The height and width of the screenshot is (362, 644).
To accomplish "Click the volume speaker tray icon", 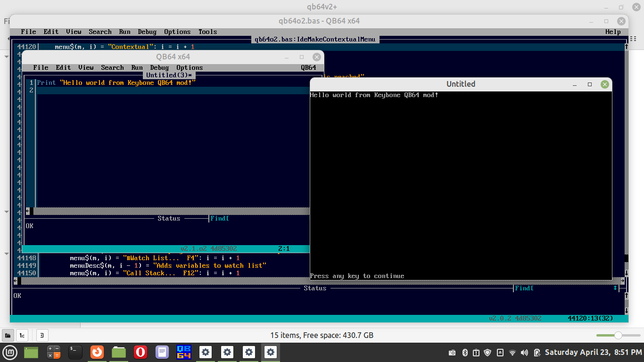I will pos(525,353).
